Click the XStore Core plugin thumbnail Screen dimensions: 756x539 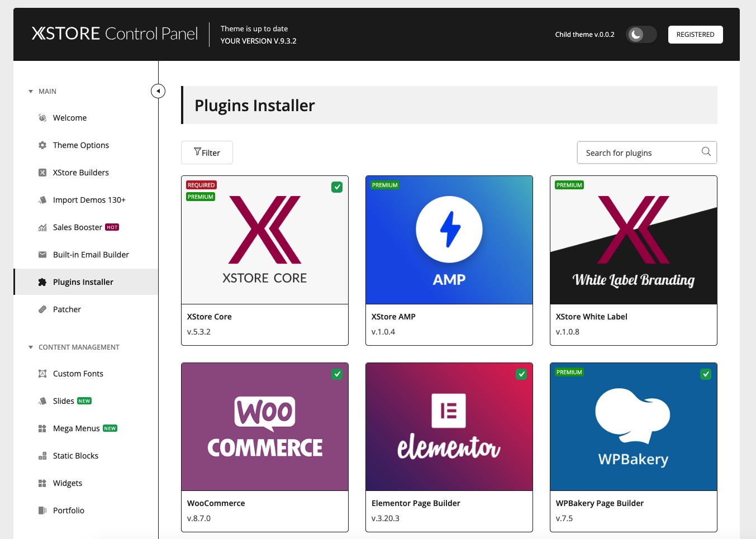265,240
